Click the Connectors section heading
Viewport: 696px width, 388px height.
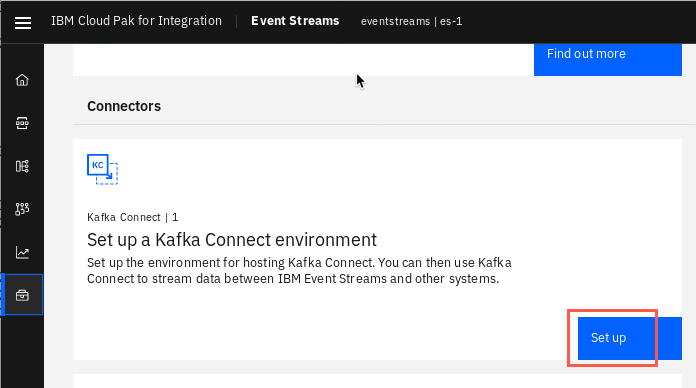point(124,106)
